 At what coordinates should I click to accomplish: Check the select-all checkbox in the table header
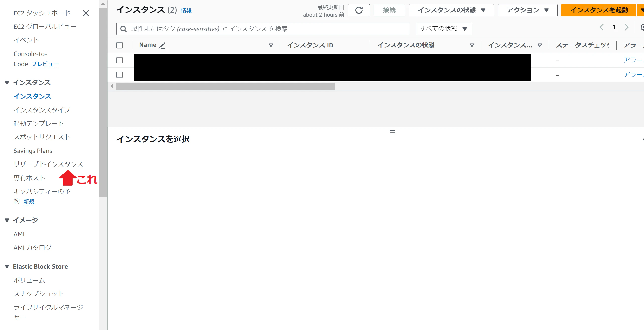click(120, 45)
